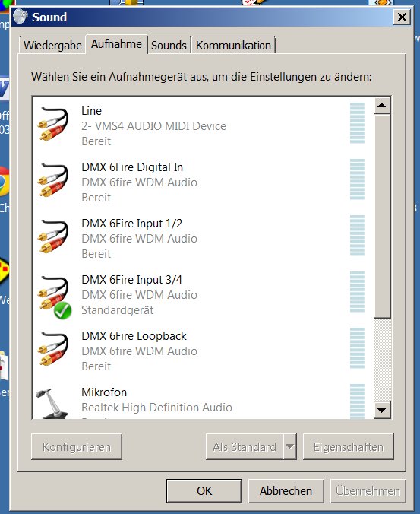Confirm with the OK button
Image resolution: width=420 pixels, height=514 pixels.
204,490
